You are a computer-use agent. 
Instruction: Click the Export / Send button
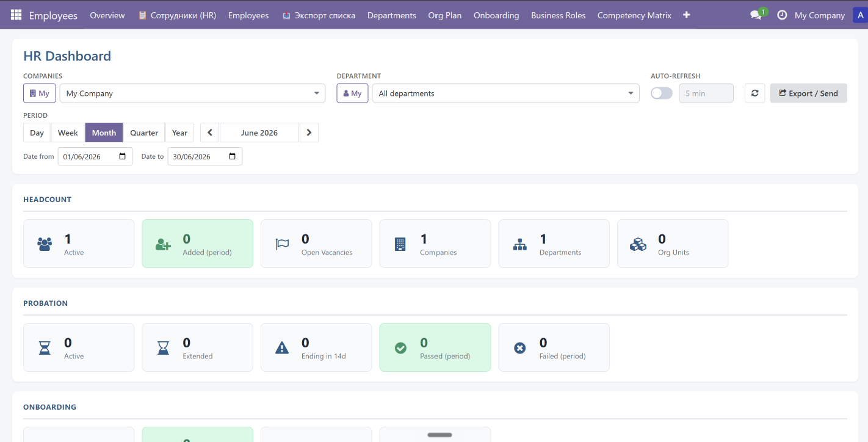pos(808,93)
